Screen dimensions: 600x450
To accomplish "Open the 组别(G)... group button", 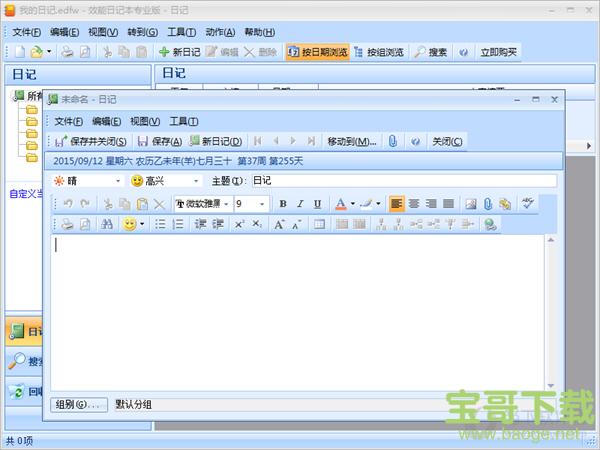I will coord(79,404).
